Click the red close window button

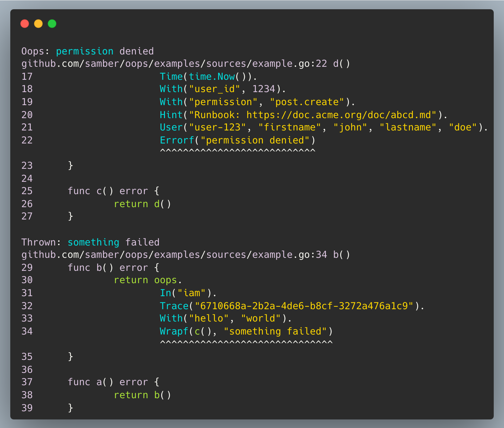[x=25, y=24]
